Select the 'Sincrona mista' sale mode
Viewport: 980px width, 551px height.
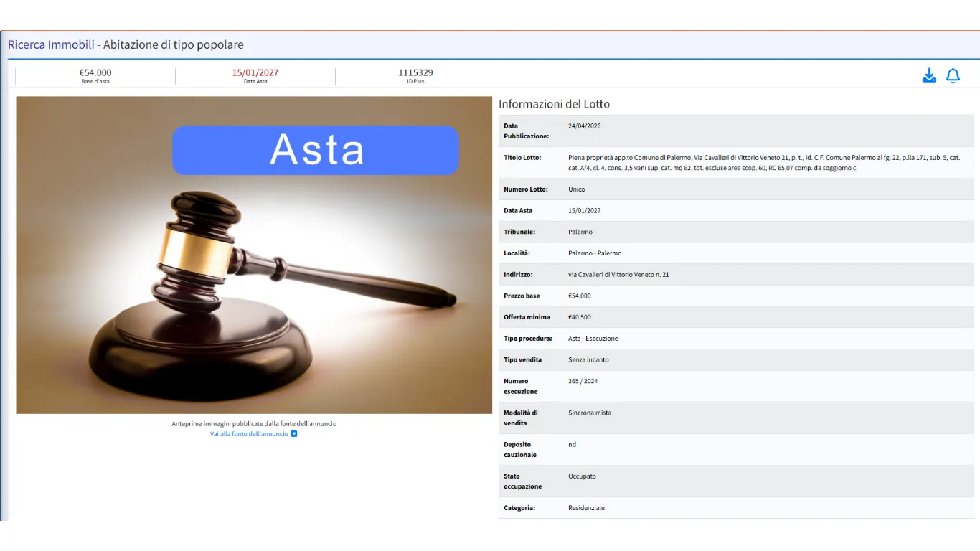(x=590, y=413)
